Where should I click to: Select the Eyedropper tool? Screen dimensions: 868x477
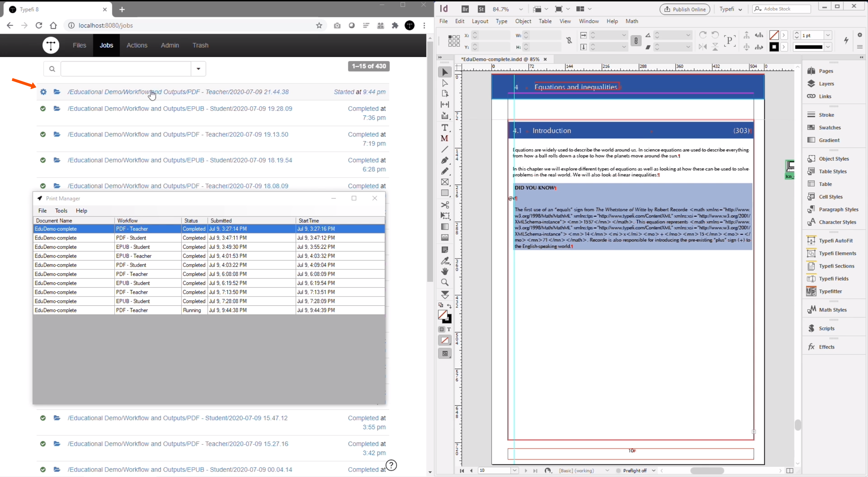445,261
